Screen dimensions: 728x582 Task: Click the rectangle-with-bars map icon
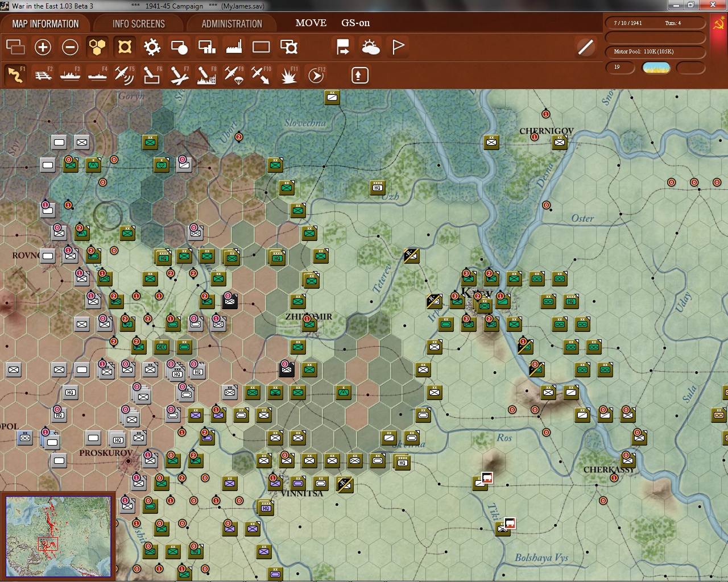206,47
